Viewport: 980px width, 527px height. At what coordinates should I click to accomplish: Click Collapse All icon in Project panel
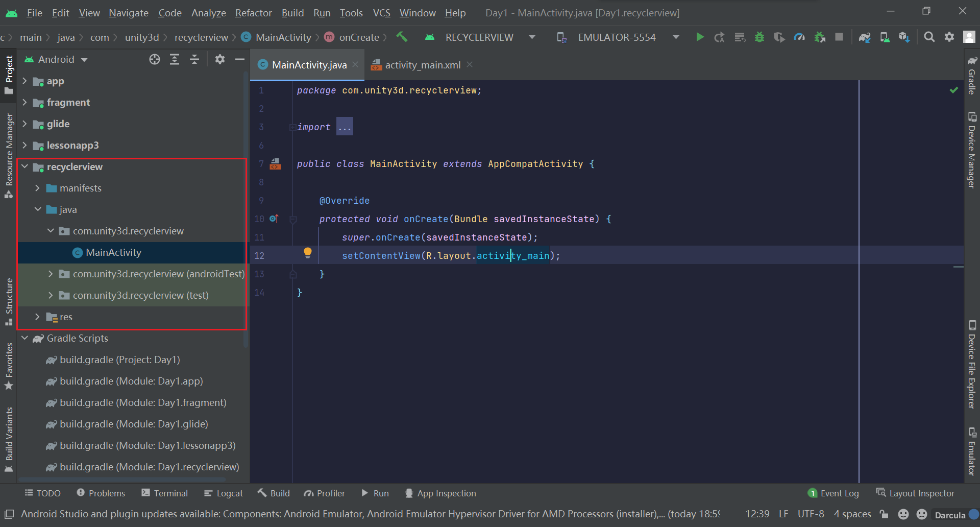[x=194, y=60]
